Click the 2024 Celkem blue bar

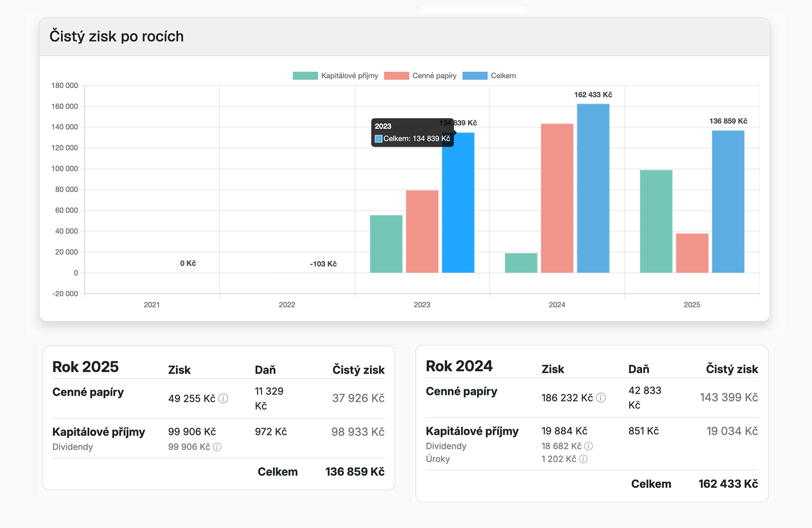(x=593, y=188)
